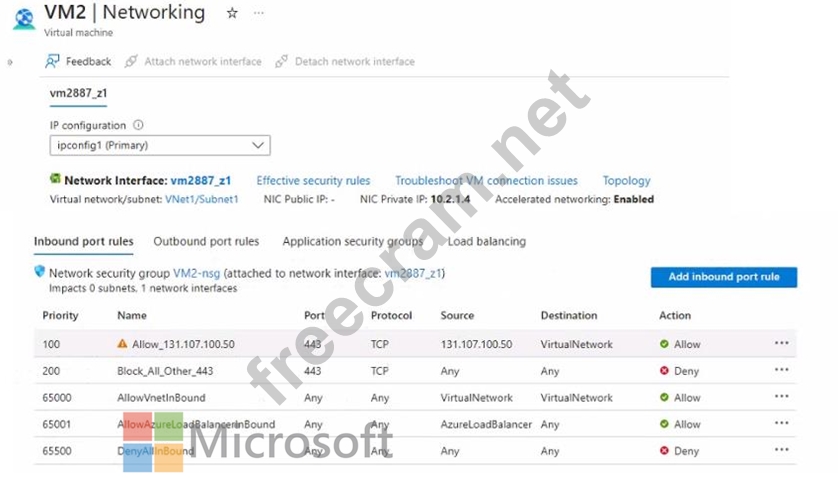Screen dimensions: 838x478
Task: Open ellipsis menu for AllowVnetInBound rule
Action: (x=782, y=397)
